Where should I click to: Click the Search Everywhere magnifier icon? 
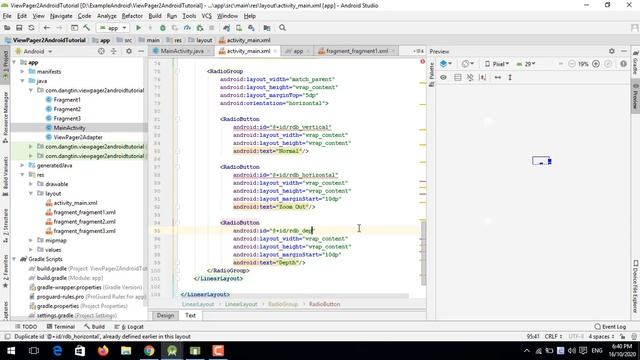coord(282,28)
